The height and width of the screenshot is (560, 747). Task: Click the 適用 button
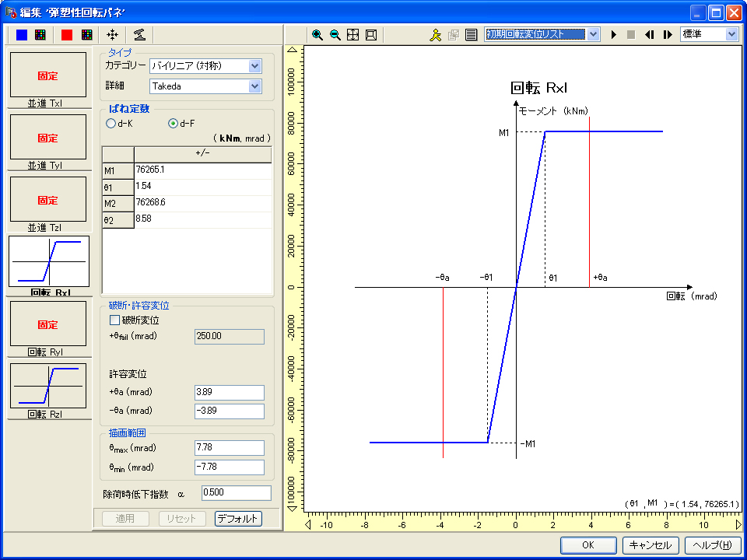click(126, 519)
